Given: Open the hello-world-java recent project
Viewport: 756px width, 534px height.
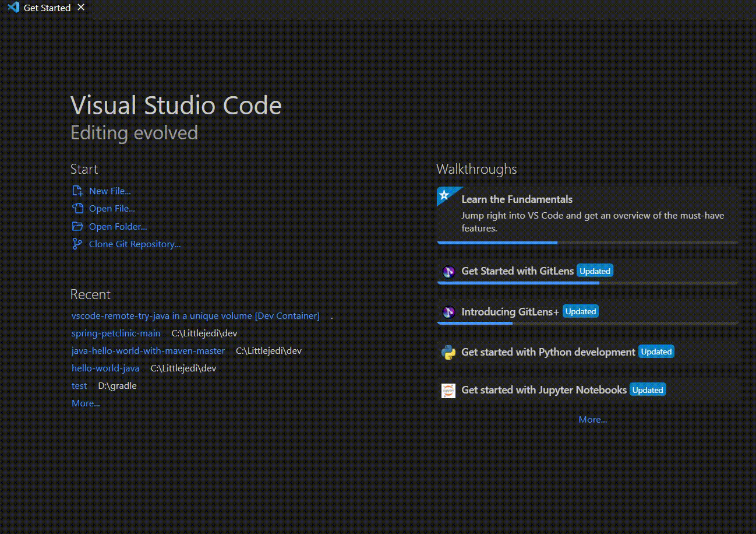Looking at the screenshot, I should [x=105, y=368].
